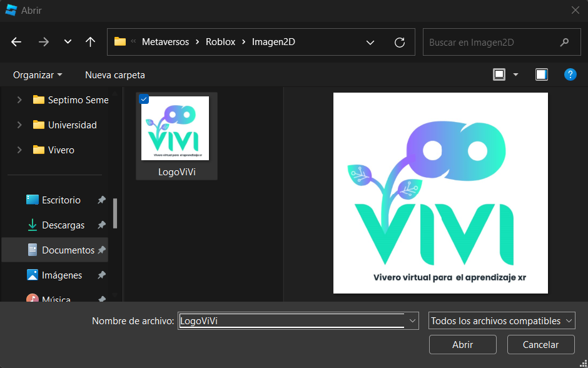Click the Back navigation arrow
The image size is (588, 368).
tap(17, 42)
